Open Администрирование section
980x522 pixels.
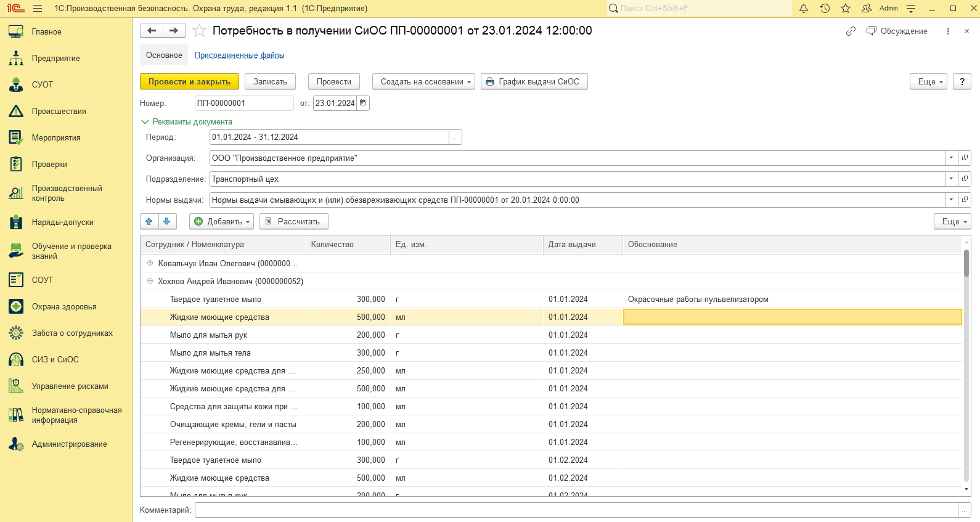click(x=66, y=444)
